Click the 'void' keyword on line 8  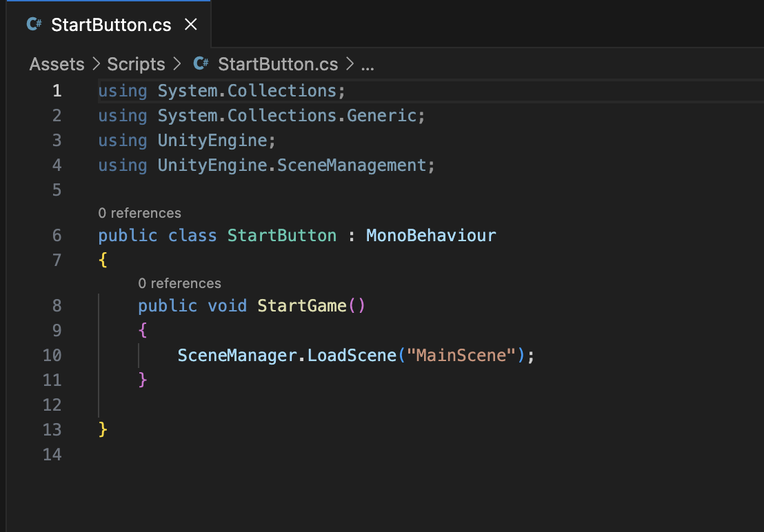point(227,306)
